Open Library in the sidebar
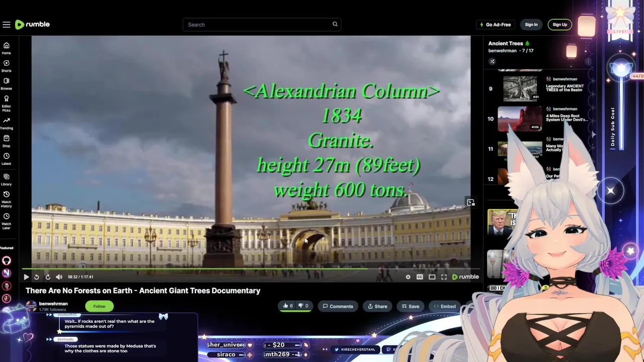This screenshot has height=362, width=644. 6,179
